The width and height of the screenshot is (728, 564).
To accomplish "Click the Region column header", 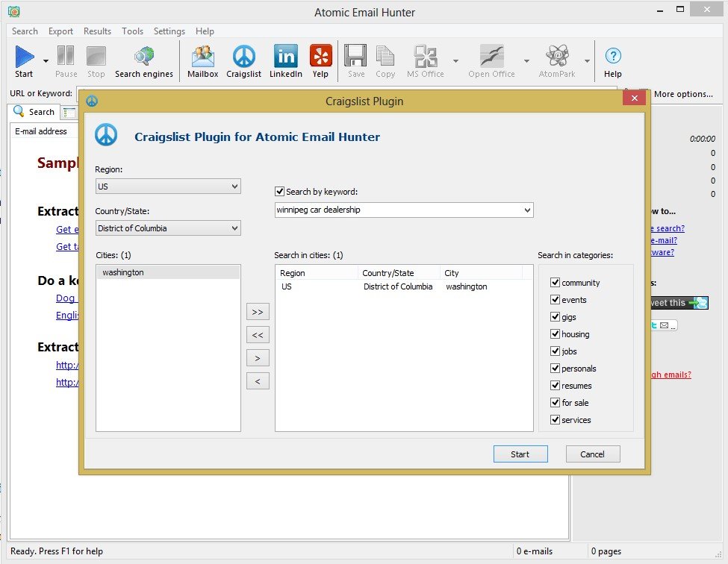I will (x=317, y=273).
